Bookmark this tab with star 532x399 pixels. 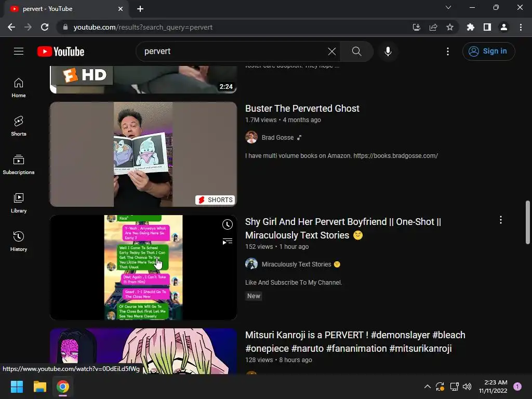click(x=450, y=27)
